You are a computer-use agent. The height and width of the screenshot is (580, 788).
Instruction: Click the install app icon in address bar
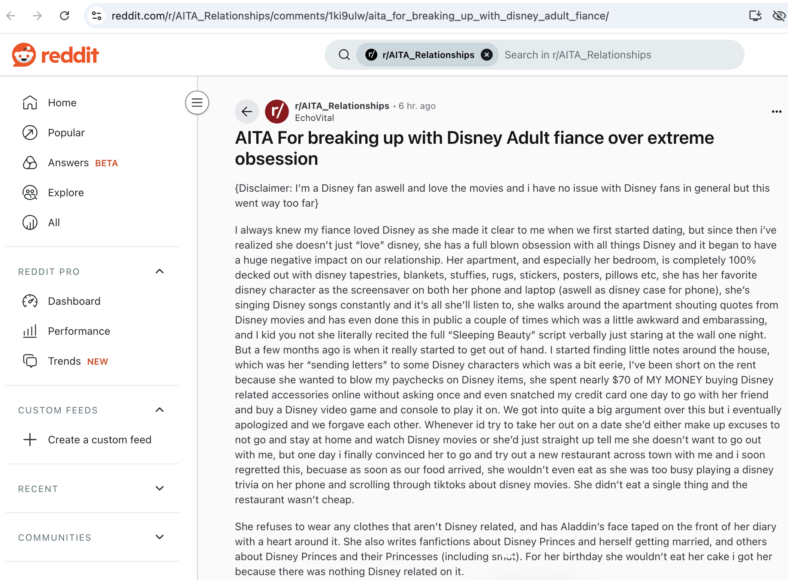755,16
